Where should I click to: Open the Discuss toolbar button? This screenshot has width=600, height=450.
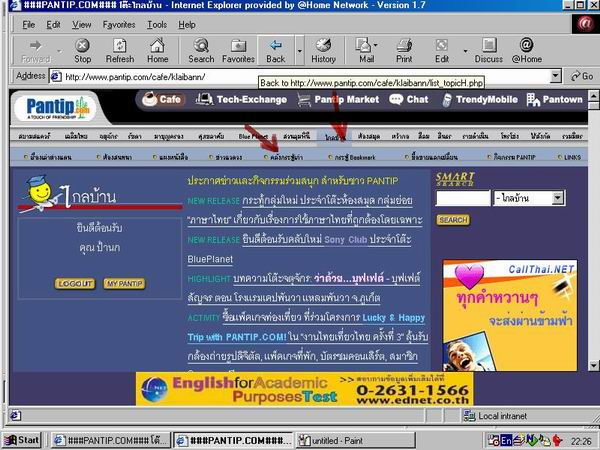[489, 51]
